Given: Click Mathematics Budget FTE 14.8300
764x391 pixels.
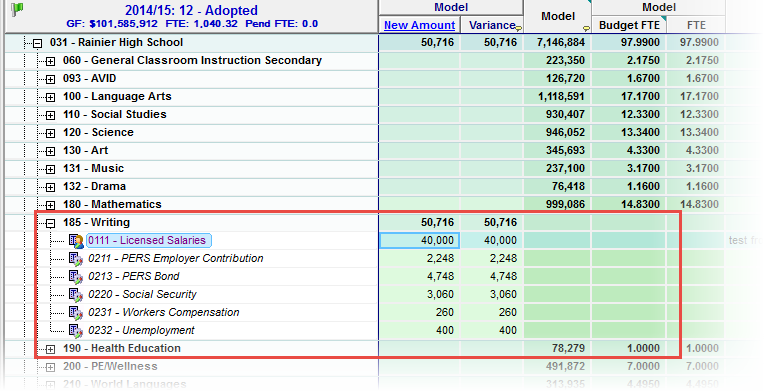Looking at the screenshot, I should click(x=629, y=204).
